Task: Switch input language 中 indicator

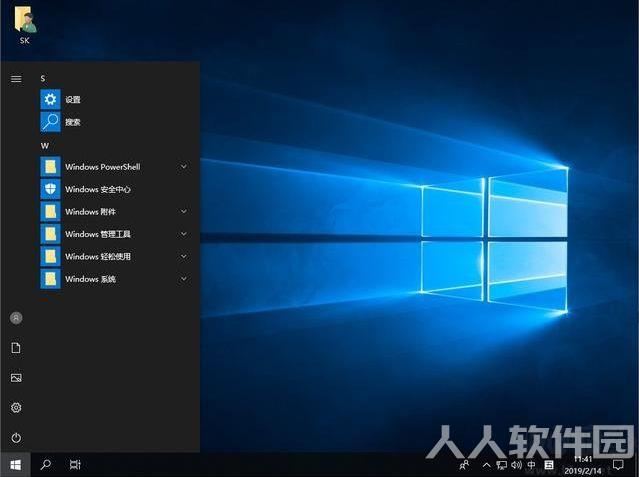Action: (531, 465)
